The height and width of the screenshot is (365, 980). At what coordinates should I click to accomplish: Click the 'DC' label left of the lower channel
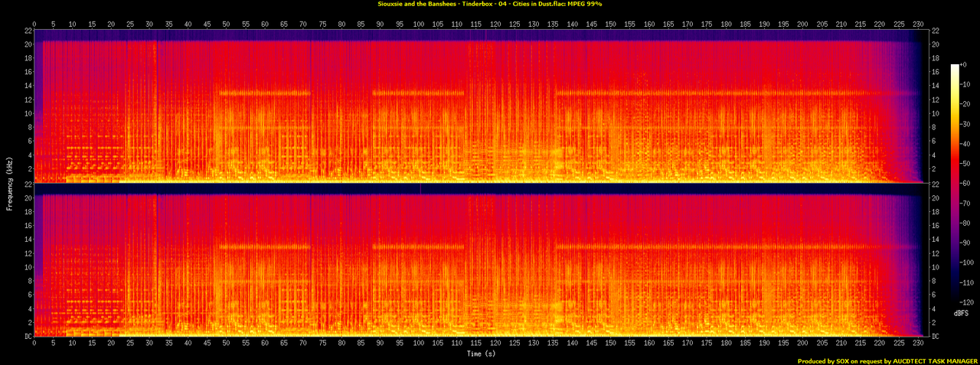tap(28, 337)
